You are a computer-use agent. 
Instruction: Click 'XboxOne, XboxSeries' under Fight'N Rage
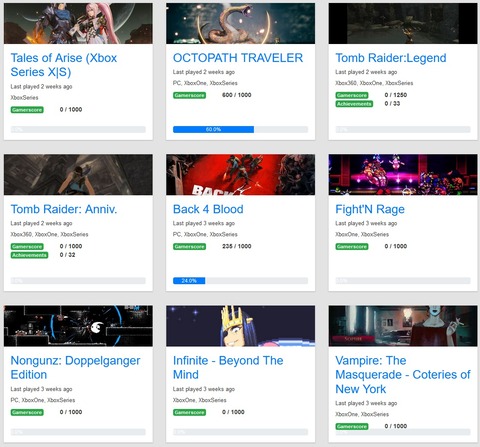362,234
